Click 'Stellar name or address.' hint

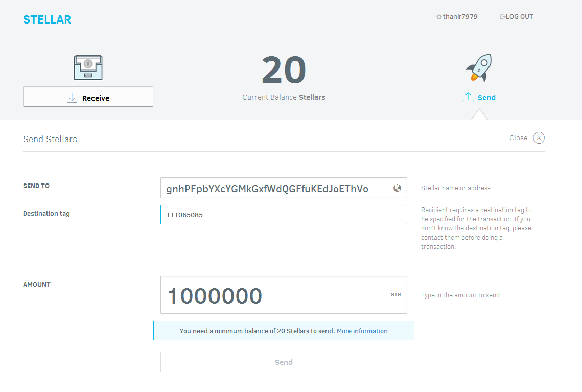pyautogui.click(x=456, y=188)
